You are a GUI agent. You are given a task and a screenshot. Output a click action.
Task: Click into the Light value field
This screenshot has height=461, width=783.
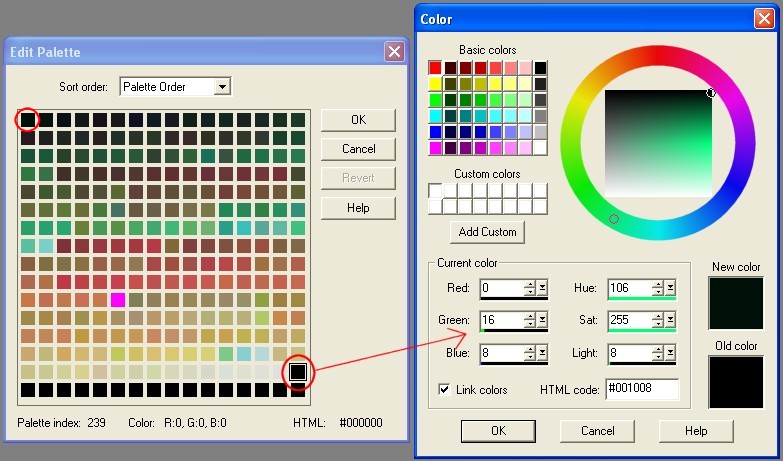click(x=630, y=353)
